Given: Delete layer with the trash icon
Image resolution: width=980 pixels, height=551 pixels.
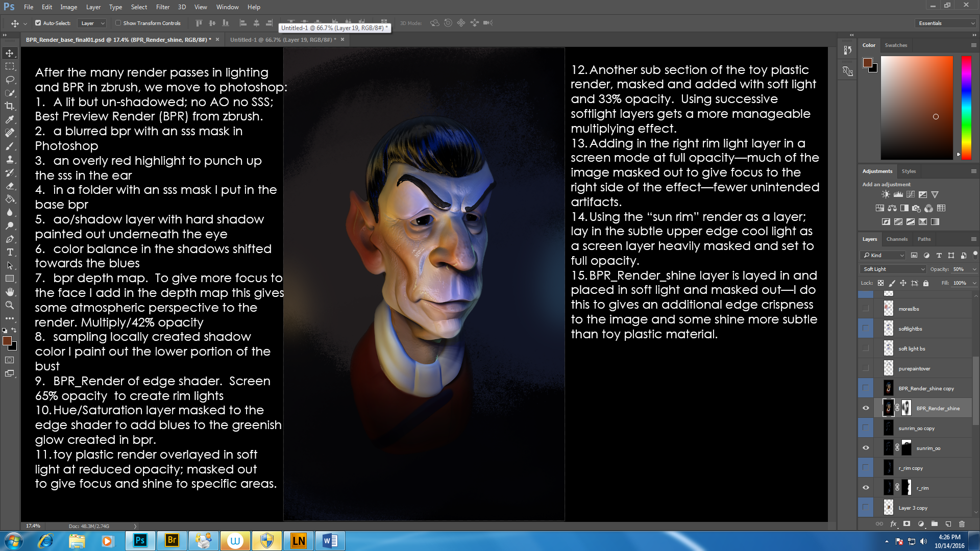Looking at the screenshot, I should coord(962,523).
